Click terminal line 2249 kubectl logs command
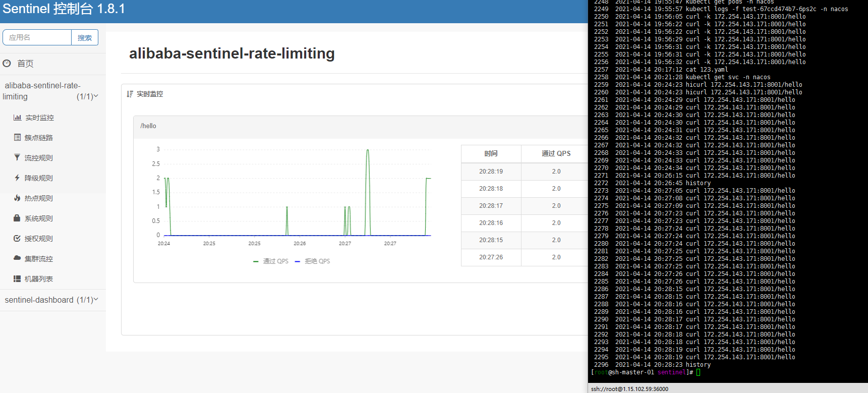 point(721,9)
